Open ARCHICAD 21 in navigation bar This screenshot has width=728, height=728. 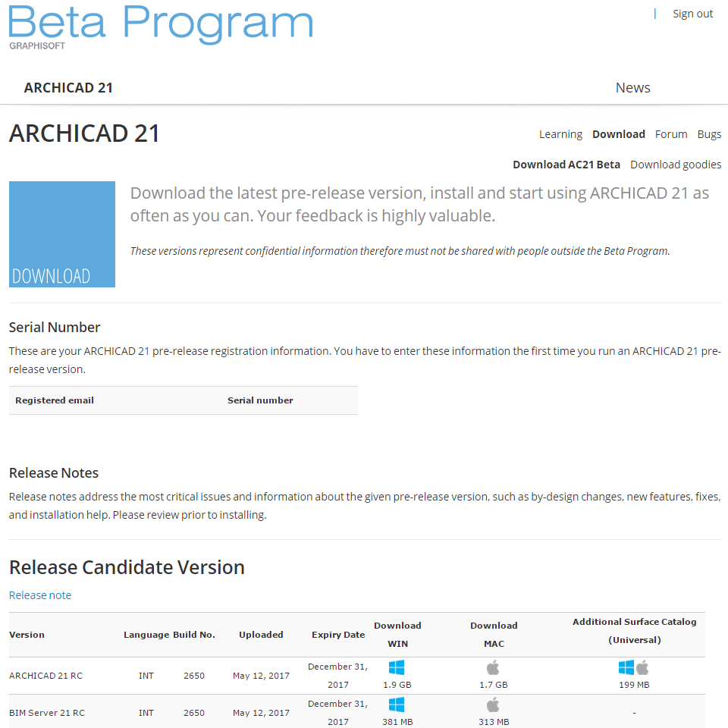(x=68, y=88)
